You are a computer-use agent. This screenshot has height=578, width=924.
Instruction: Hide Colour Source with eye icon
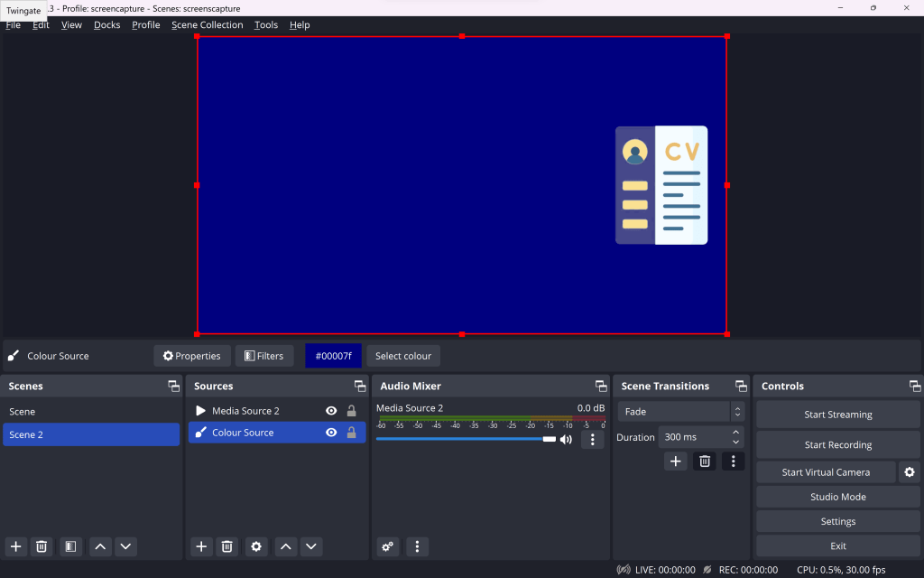[331, 433]
